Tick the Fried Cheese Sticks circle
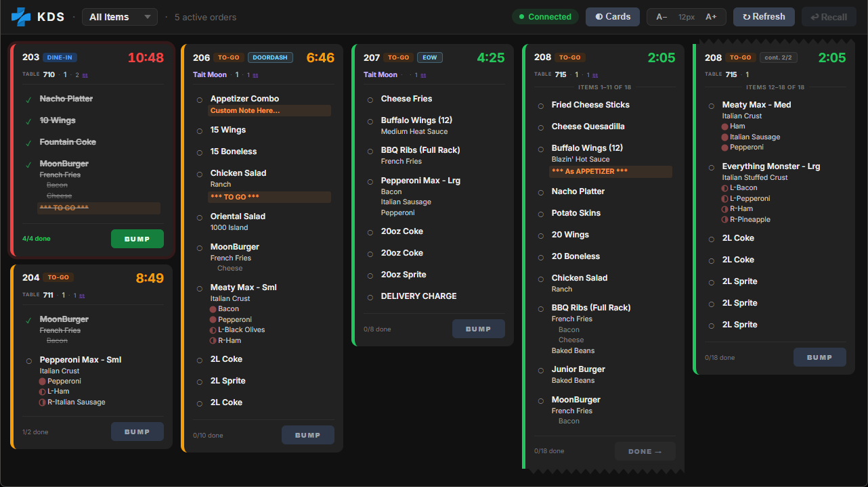The width and height of the screenshot is (868, 487). tap(541, 106)
